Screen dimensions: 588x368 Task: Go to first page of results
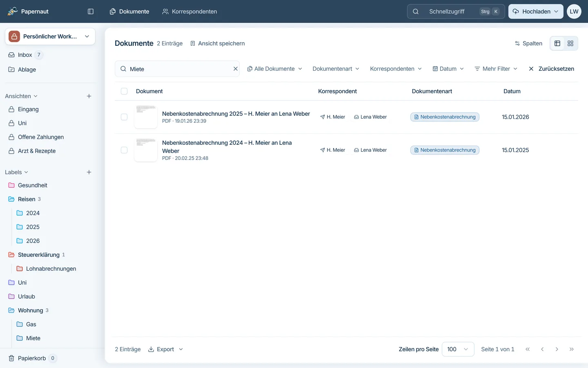coord(528,349)
